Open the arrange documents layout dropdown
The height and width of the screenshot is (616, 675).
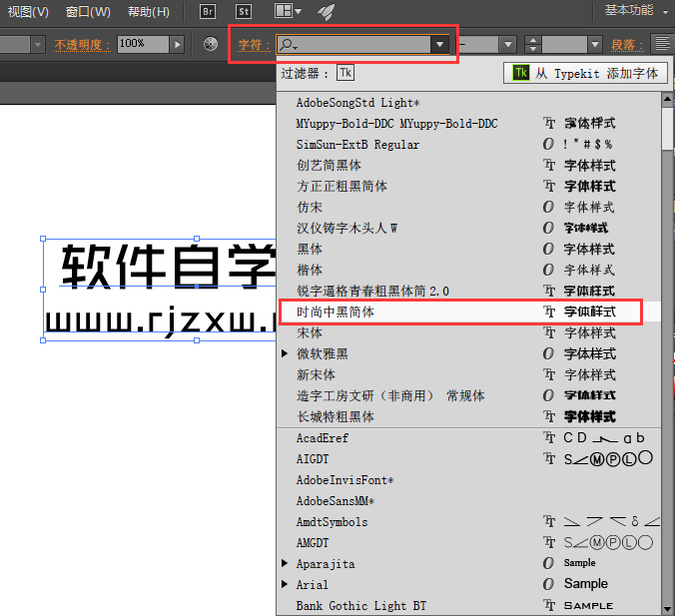pyautogui.click(x=288, y=11)
